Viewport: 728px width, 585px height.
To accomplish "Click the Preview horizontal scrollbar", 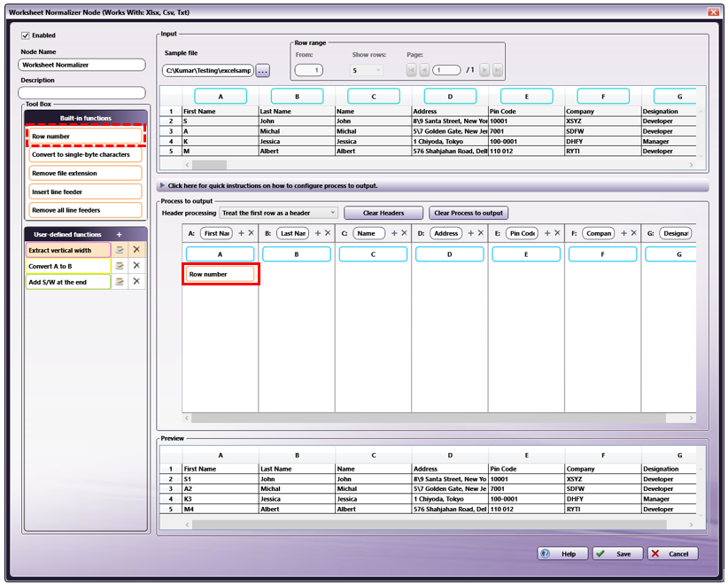I will point(430,525).
